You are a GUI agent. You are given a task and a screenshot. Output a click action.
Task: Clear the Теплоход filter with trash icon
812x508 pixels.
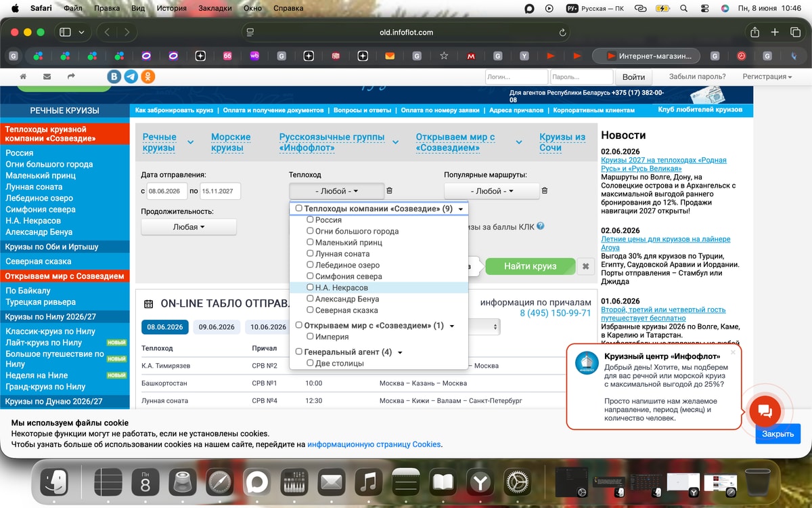(390, 191)
